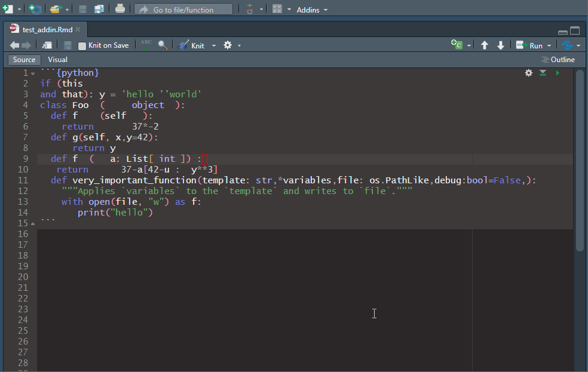Image resolution: width=588 pixels, height=372 pixels.
Task: Toggle the Outline pane
Action: [x=558, y=60]
